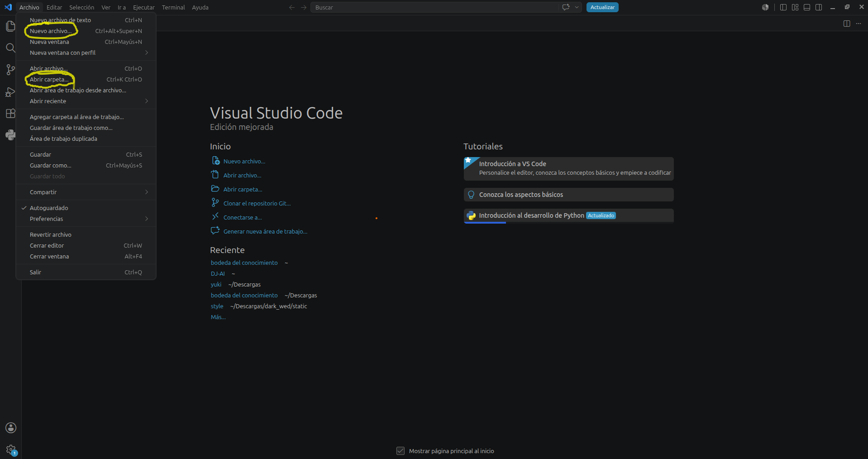The width and height of the screenshot is (868, 459).
Task: Go forward with the right arrow
Action: [304, 7]
